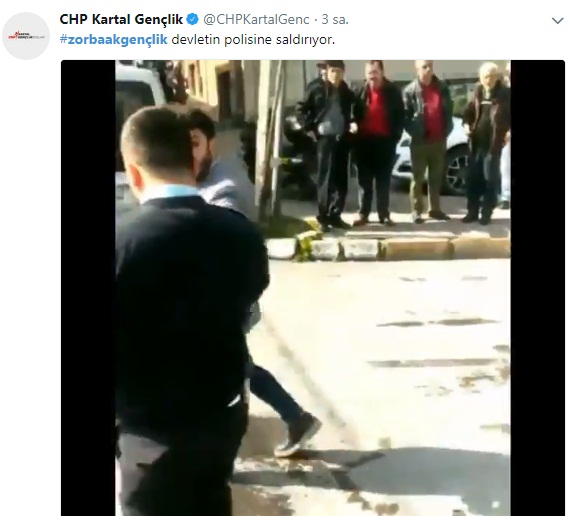Open the #zorbaakgençlik hashtag link

[113, 39]
